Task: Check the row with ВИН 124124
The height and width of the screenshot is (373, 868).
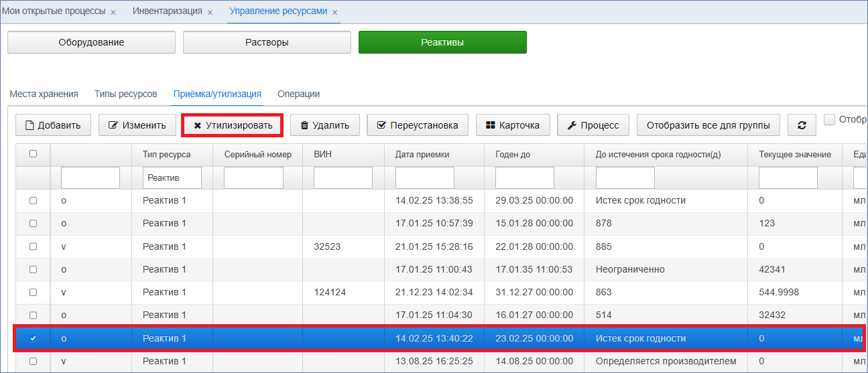Action: point(33,293)
